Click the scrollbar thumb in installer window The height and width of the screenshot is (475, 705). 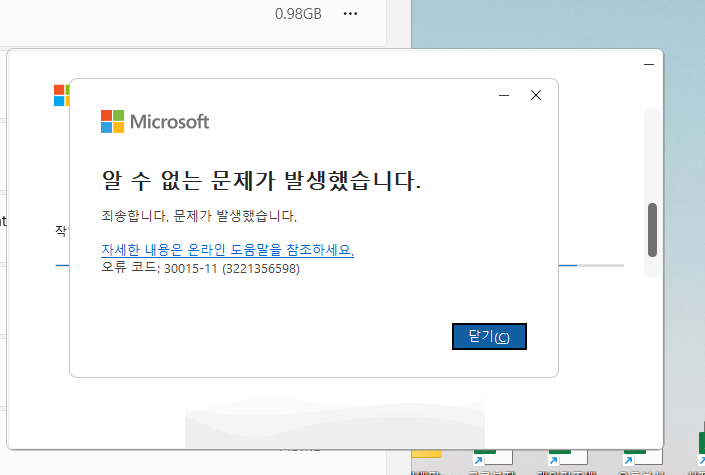pyautogui.click(x=652, y=230)
